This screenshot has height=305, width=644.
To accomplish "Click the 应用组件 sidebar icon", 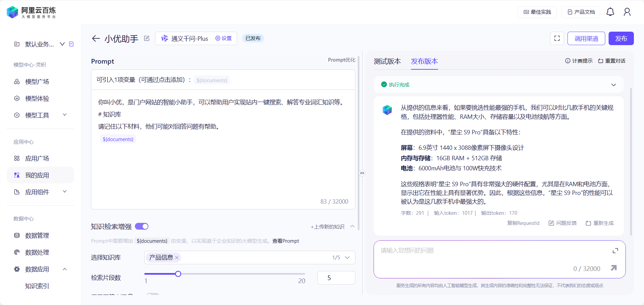I will [17, 192].
